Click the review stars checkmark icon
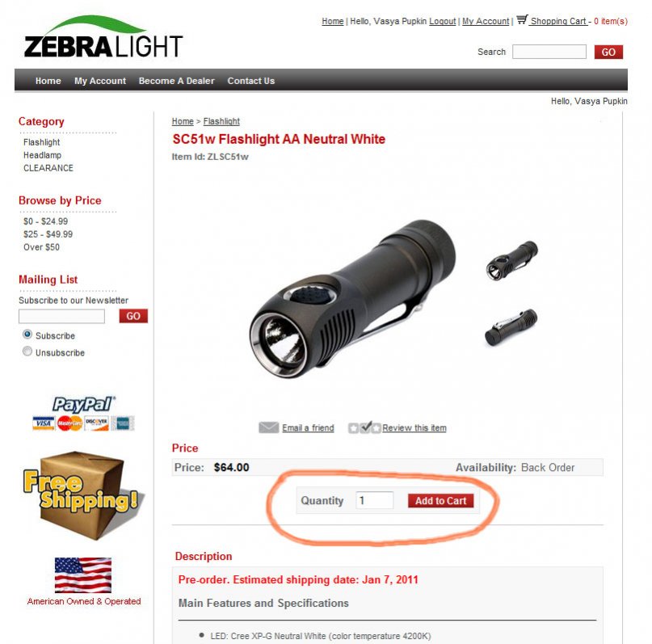The height and width of the screenshot is (644, 652). (x=364, y=427)
